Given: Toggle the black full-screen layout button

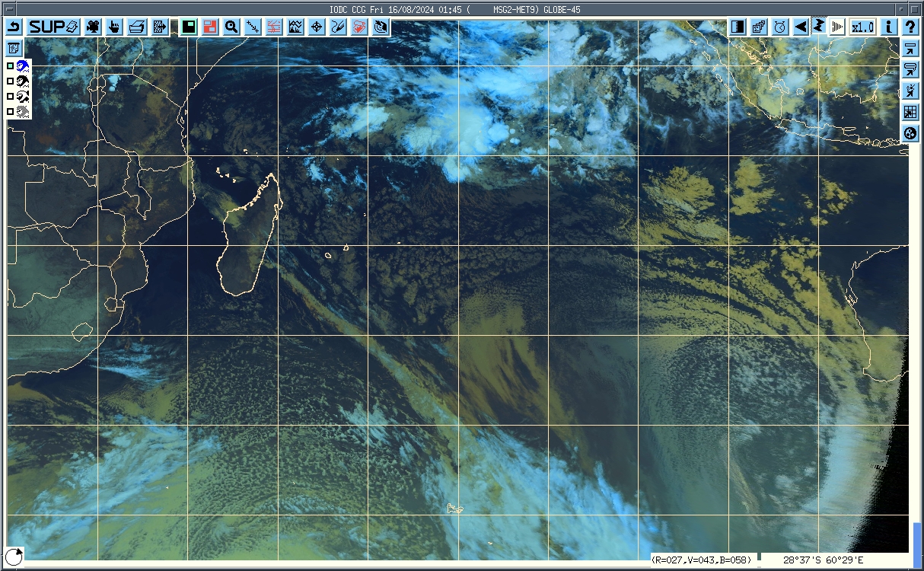Looking at the screenshot, I should pos(188,27).
